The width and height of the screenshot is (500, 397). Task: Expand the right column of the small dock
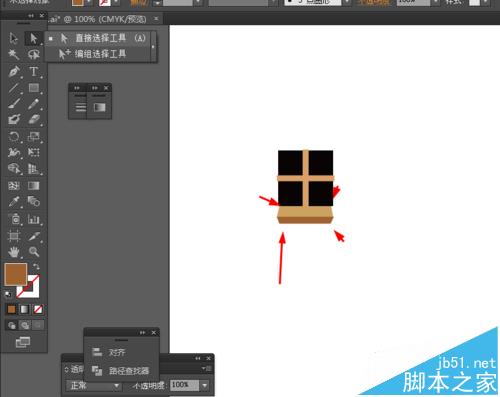pos(95,88)
